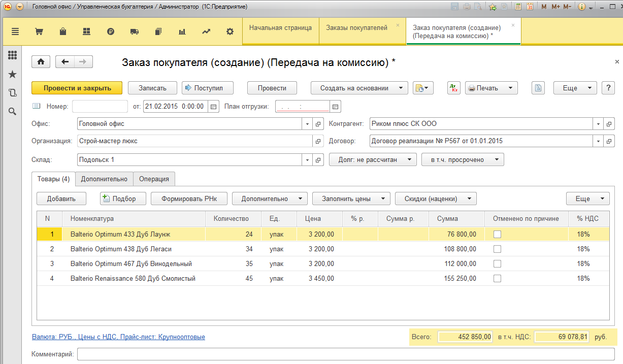Open the document report icon next to Еще
The width and height of the screenshot is (623, 364).
[x=538, y=88]
